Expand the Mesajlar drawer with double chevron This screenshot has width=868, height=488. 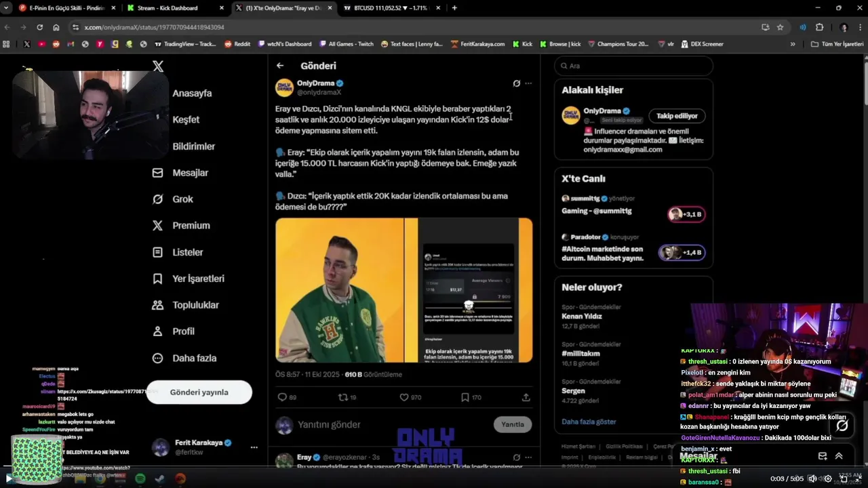[x=839, y=456]
